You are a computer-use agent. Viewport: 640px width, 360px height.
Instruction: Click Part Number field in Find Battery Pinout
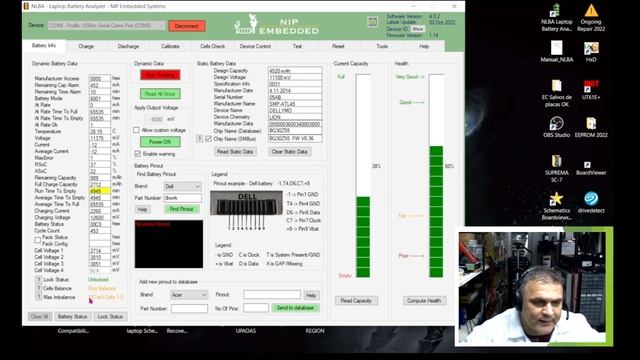(x=183, y=198)
